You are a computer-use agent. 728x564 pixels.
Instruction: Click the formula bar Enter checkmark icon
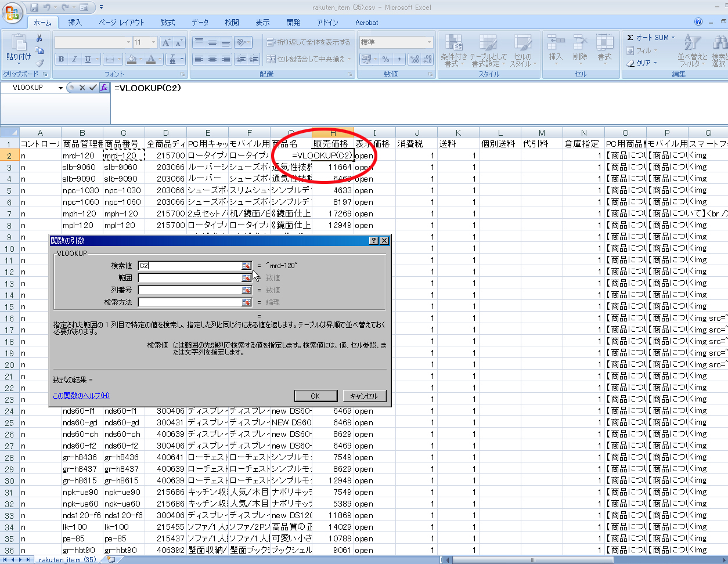93,88
